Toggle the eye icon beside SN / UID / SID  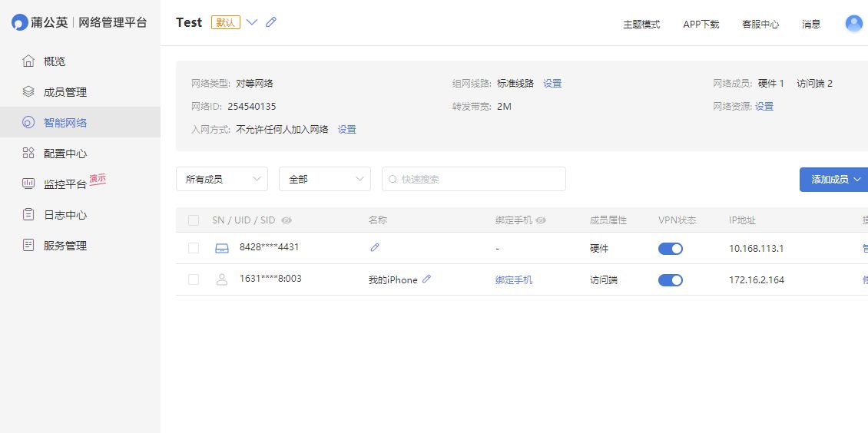point(287,220)
